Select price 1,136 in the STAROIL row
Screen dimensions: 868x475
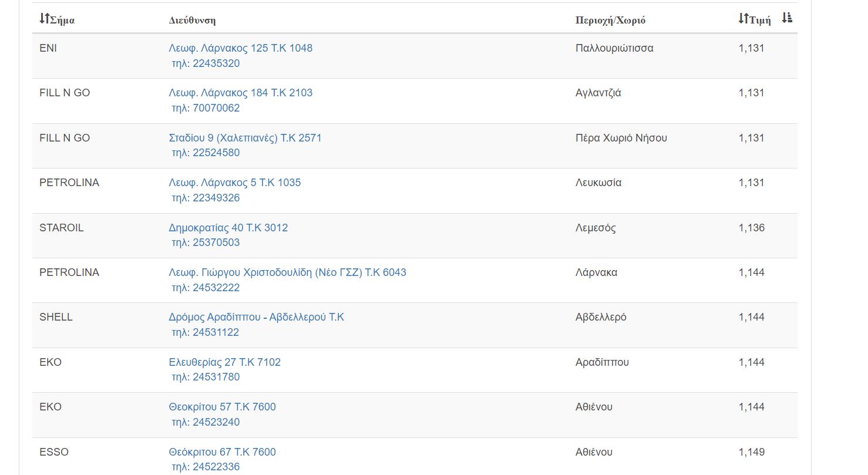[x=751, y=228]
